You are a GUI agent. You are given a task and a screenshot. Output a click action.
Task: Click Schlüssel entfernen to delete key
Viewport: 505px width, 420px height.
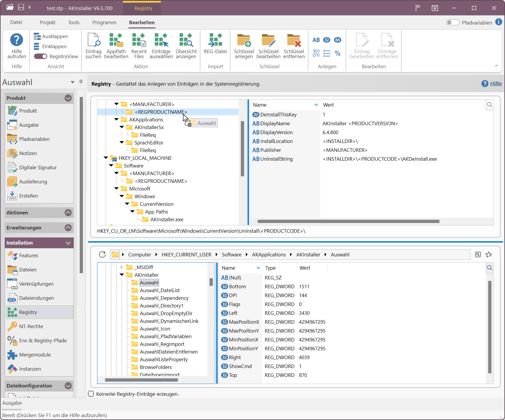(x=294, y=46)
